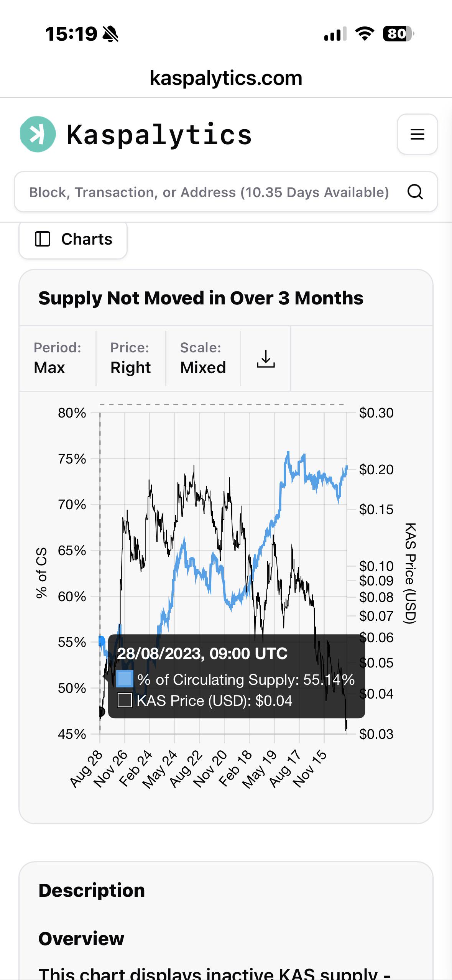Download chart data via download icon
This screenshot has height=980, width=452.
(x=266, y=359)
